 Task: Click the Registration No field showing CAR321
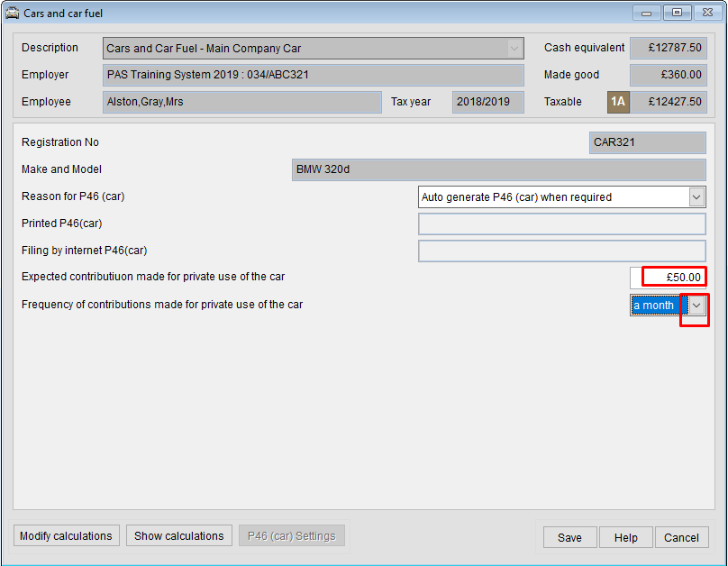coord(647,142)
